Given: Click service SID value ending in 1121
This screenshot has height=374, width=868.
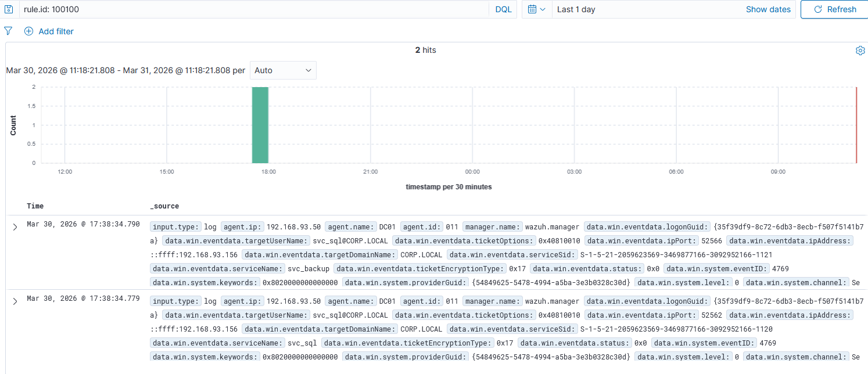Looking at the screenshot, I should (x=676, y=254).
